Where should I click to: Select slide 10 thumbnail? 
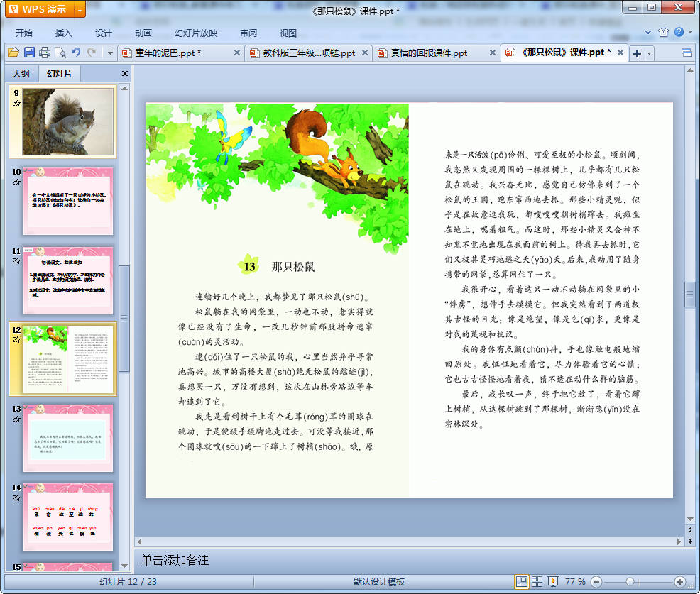pyautogui.click(x=68, y=201)
